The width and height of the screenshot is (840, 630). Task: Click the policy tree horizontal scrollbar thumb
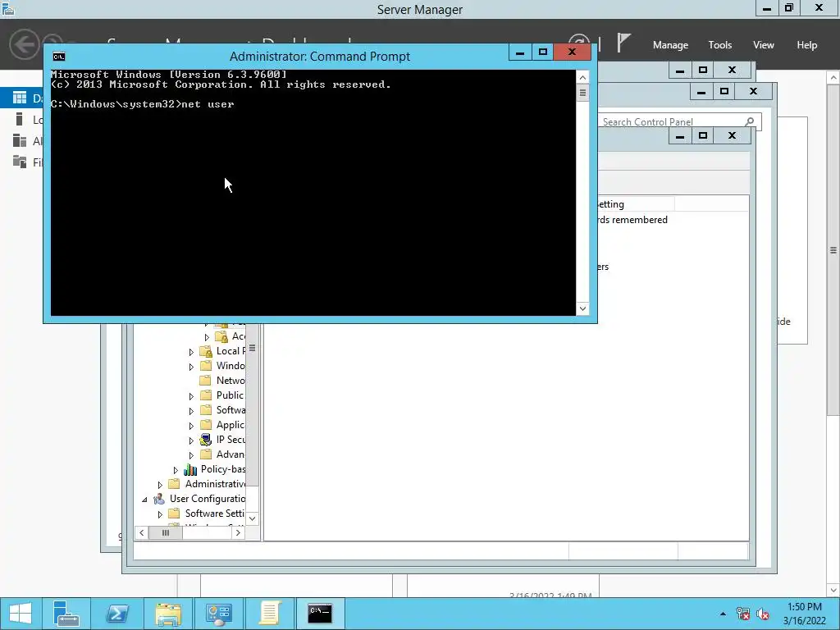coord(165,532)
